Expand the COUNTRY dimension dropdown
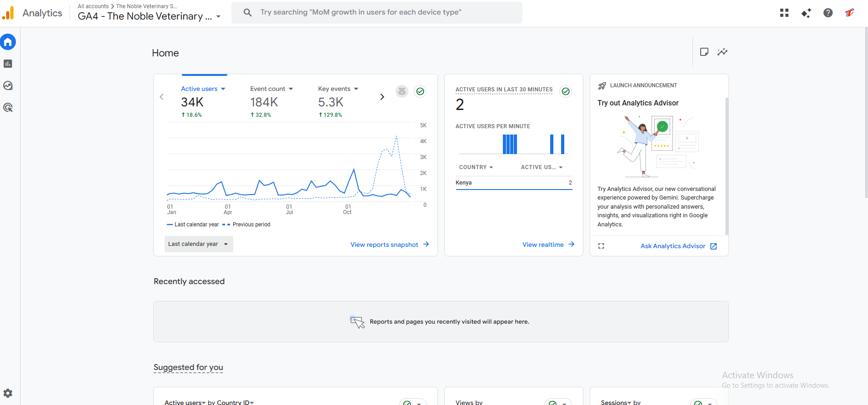868x405 pixels. point(476,167)
